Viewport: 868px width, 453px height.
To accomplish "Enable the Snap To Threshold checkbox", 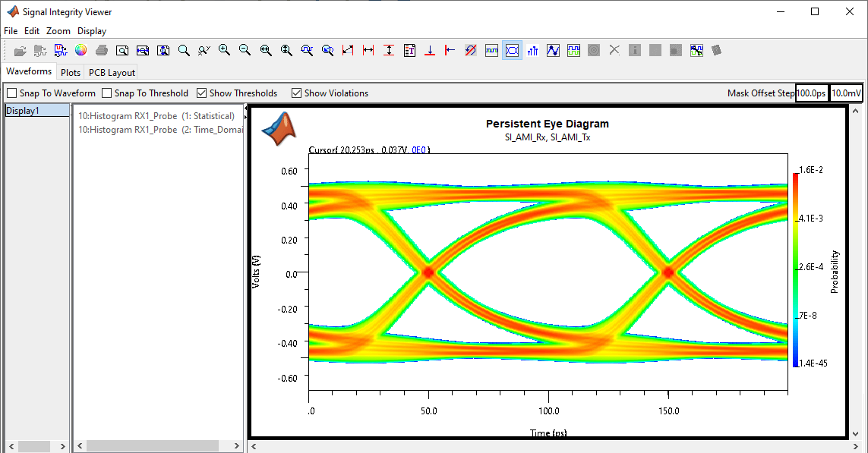I will (107, 93).
